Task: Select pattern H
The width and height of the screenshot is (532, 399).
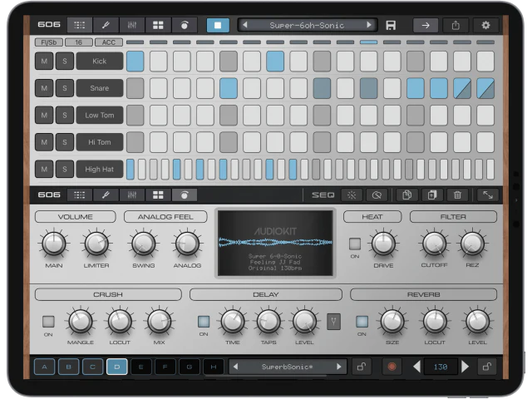Action: (x=214, y=367)
